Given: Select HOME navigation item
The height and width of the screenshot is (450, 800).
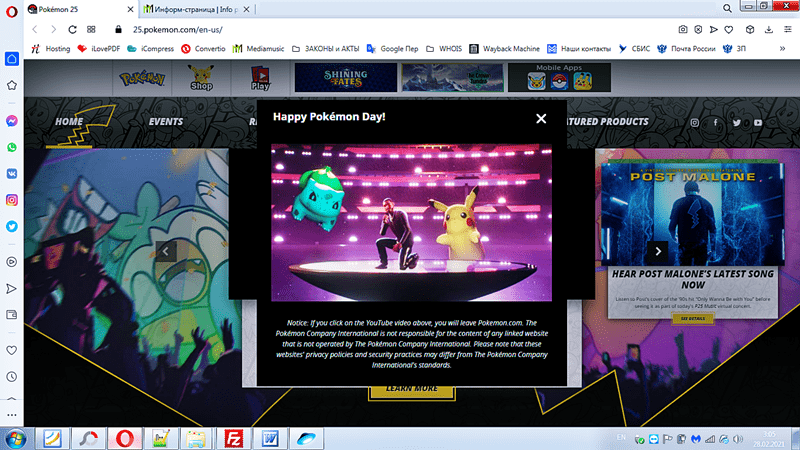Looking at the screenshot, I should pos(69,121).
